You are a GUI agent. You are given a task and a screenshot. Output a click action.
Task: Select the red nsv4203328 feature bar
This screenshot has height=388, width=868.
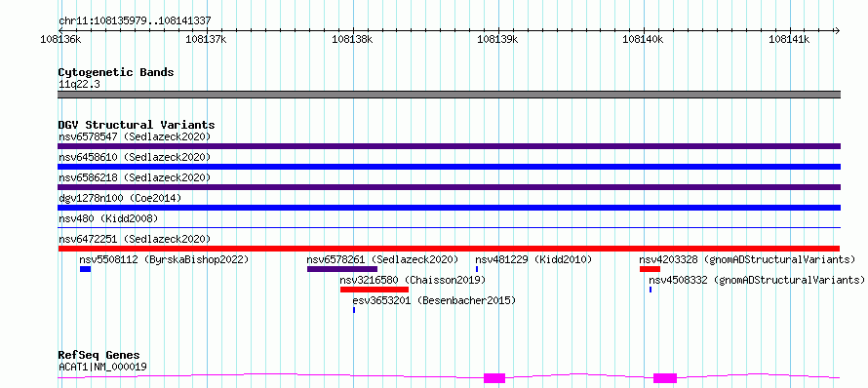click(650, 269)
